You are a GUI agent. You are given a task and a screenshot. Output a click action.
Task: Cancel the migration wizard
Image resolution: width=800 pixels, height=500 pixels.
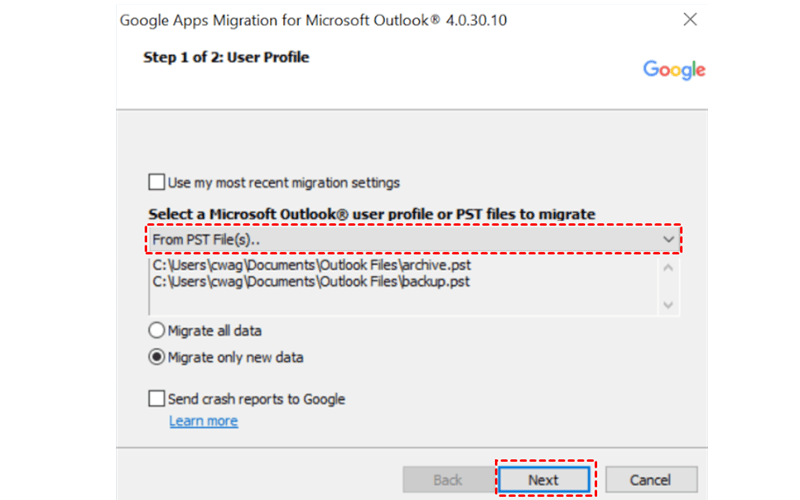(x=651, y=480)
